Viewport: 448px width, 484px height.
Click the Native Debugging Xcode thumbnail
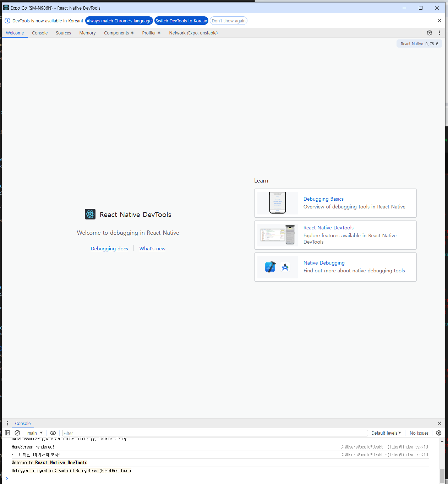tap(278, 267)
